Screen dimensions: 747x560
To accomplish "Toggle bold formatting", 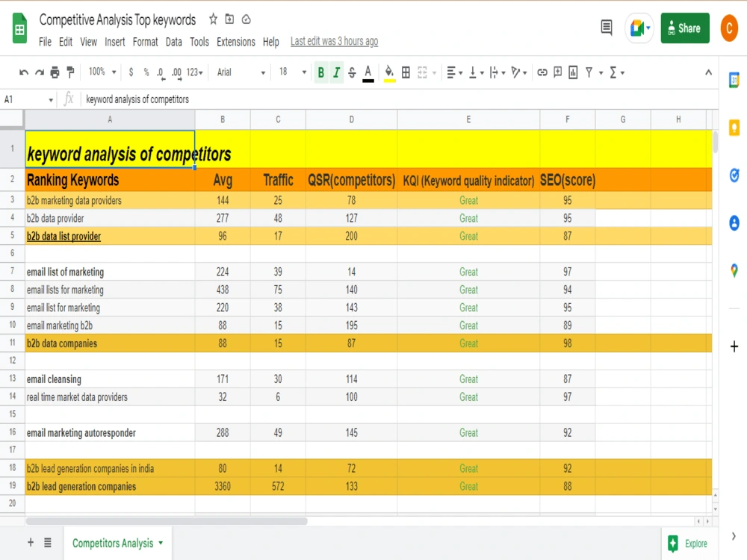I will tap(321, 72).
